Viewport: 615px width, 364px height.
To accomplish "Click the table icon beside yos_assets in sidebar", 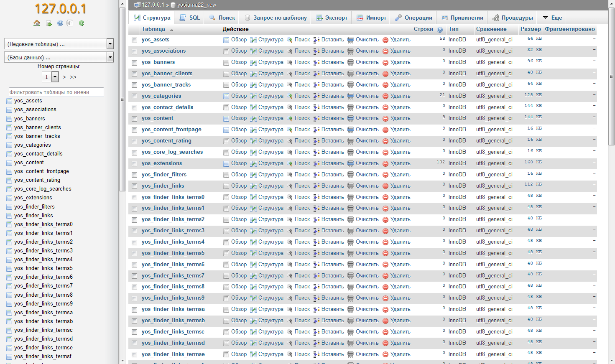I will pos(10,101).
